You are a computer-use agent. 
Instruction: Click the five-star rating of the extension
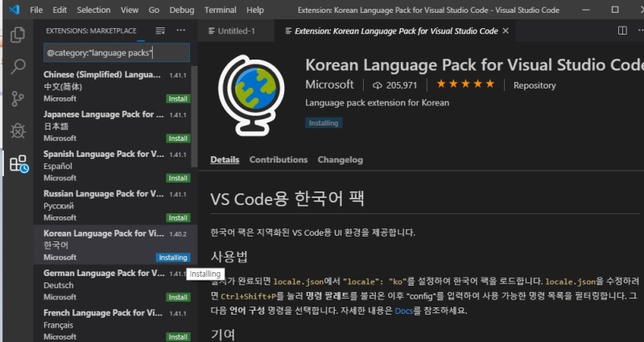pyautogui.click(x=465, y=84)
